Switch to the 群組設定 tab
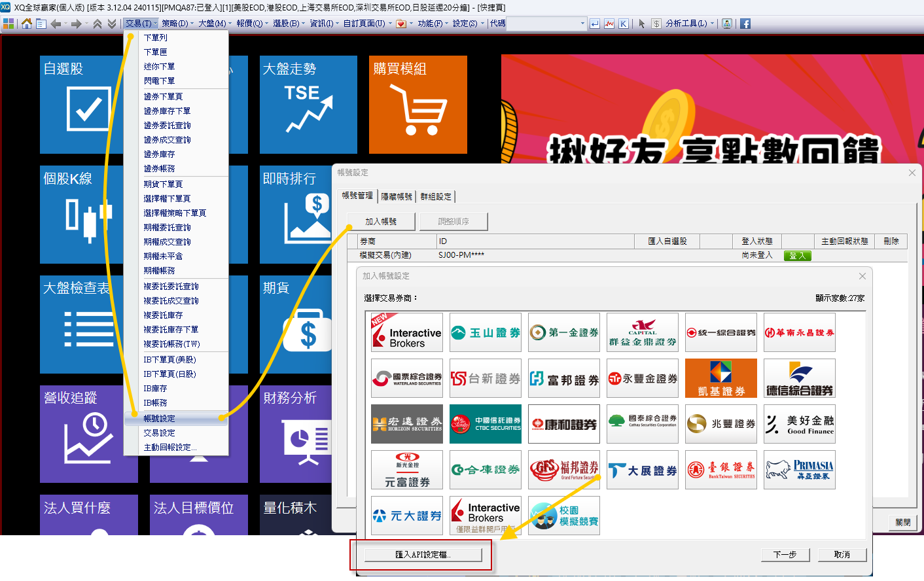924x581 pixels. (436, 196)
